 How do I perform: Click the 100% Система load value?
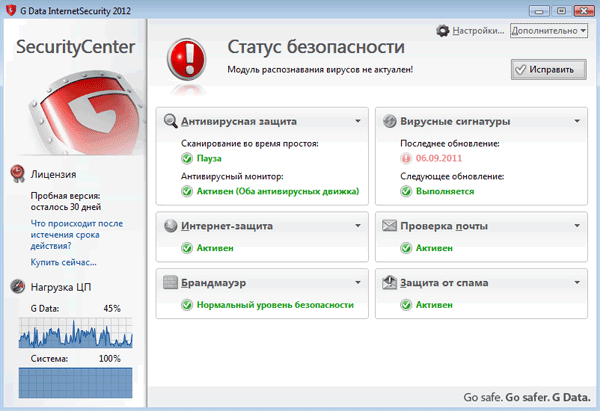click(110, 359)
